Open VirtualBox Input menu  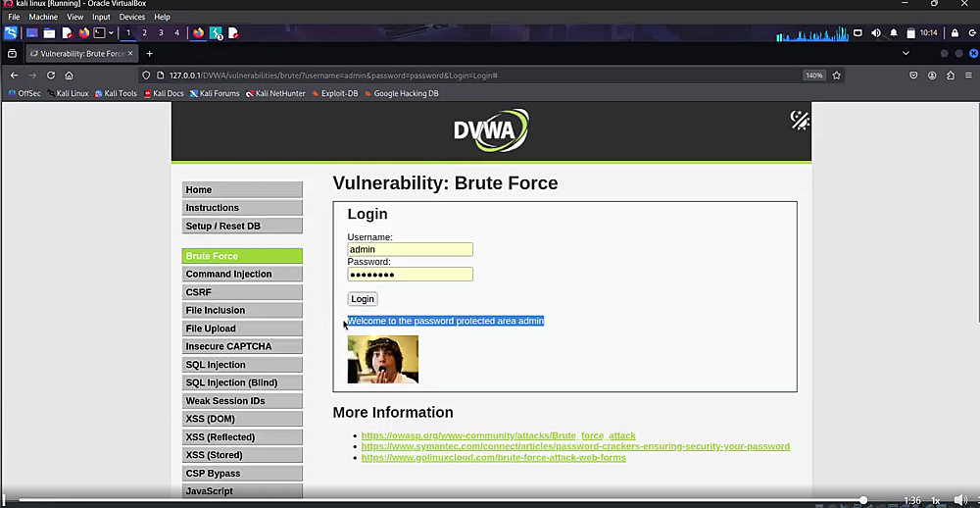[101, 17]
